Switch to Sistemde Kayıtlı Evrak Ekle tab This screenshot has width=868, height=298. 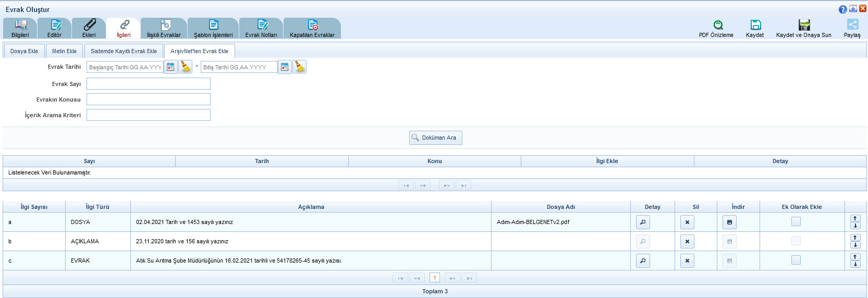tap(124, 51)
